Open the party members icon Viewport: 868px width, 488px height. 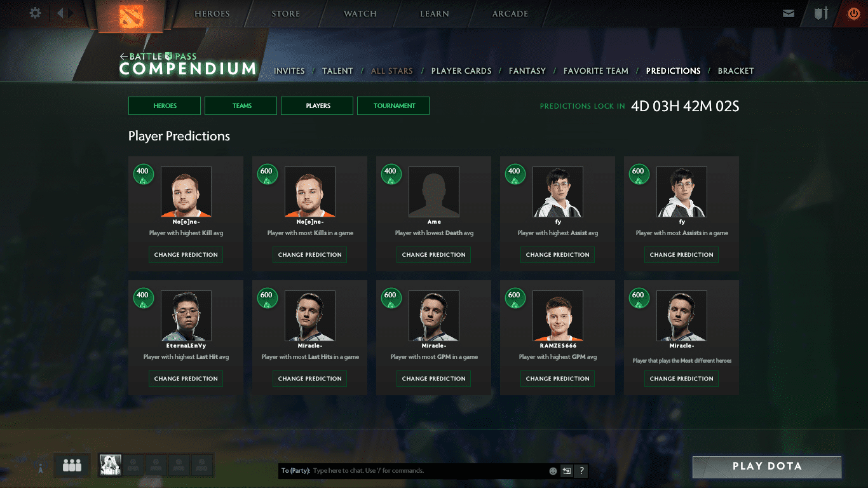pos(72,466)
